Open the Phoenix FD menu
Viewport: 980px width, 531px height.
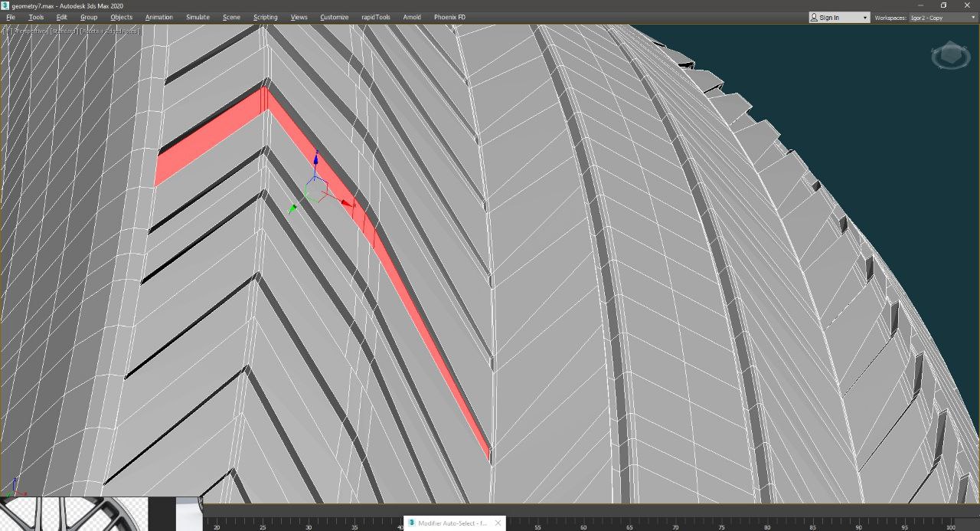[x=449, y=17]
